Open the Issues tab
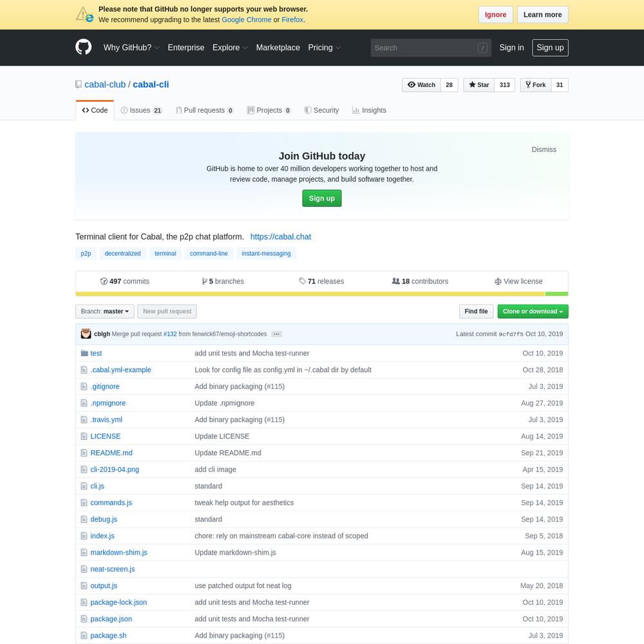The image size is (644, 644). click(142, 110)
